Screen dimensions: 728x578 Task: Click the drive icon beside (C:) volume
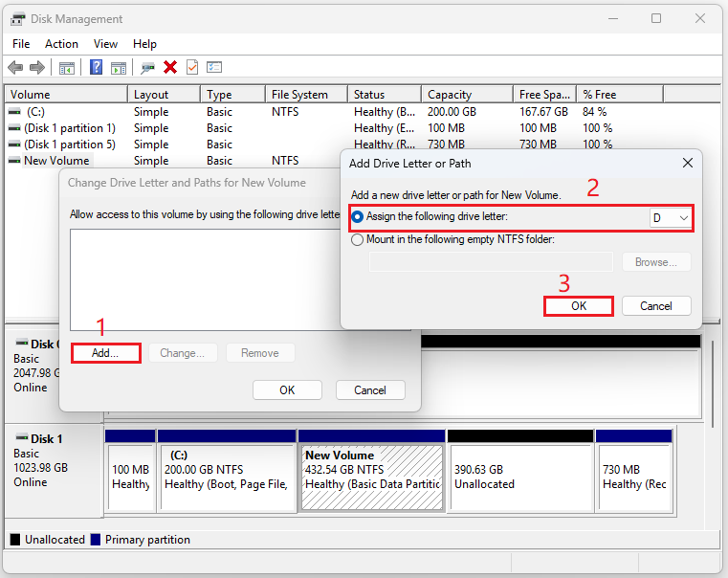(15, 112)
